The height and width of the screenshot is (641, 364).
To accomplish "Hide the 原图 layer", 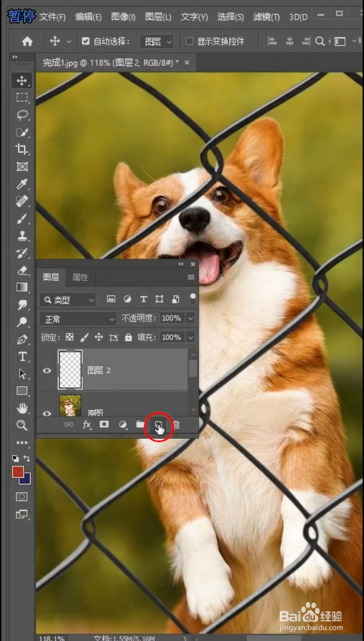I will click(47, 412).
